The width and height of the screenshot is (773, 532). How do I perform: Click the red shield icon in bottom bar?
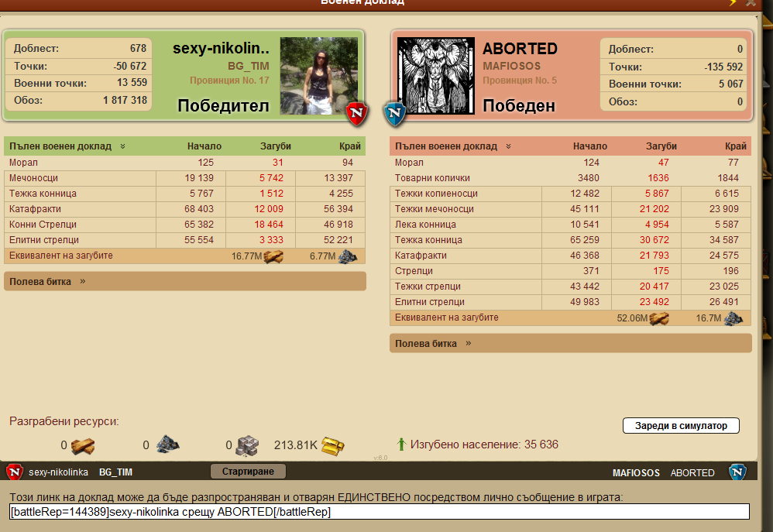pyautogui.click(x=14, y=472)
